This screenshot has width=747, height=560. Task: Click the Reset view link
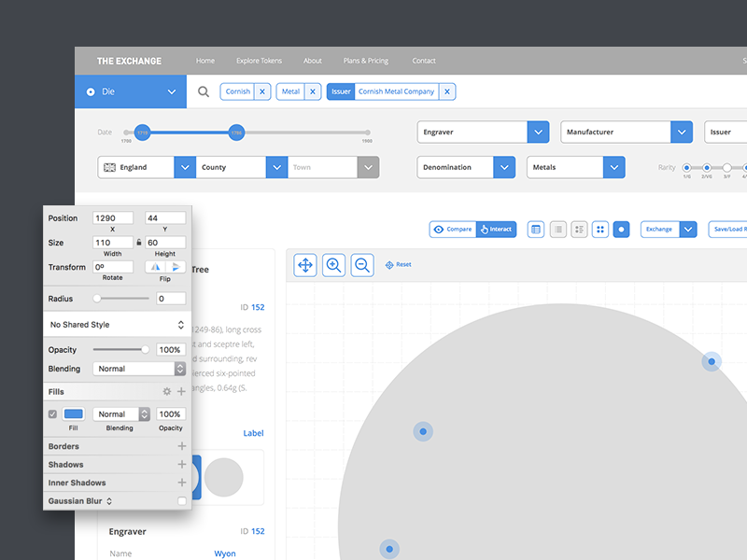(x=399, y=265)
